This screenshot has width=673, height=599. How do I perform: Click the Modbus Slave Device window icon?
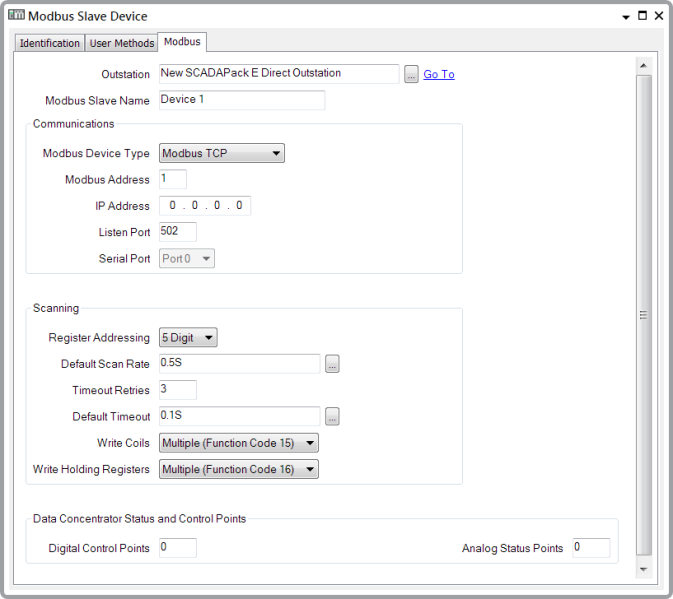[x=16, y=16]
